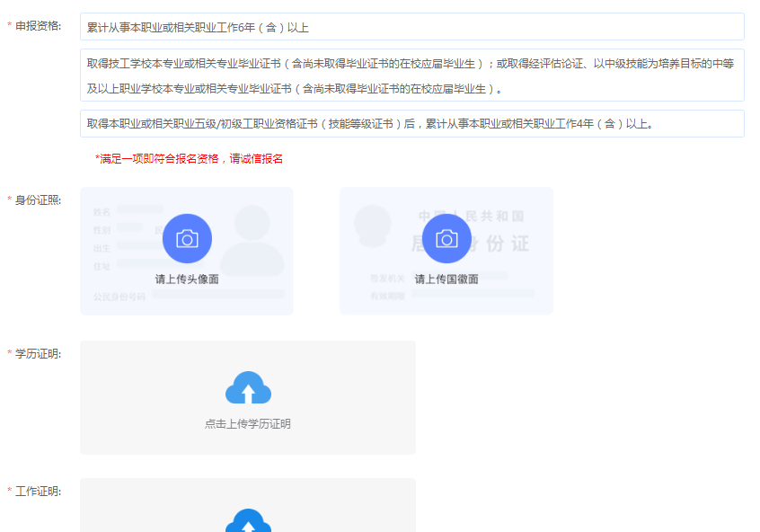Click the cloud upload icon under 工作证明
Viewport: 760px width, 532px height.
coord(248,521)
